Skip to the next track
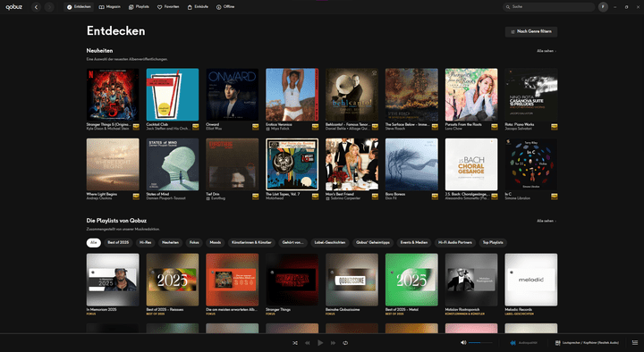The width and height of the screenshot is (644, 352). pyautogui.click(x=333, y=342)
